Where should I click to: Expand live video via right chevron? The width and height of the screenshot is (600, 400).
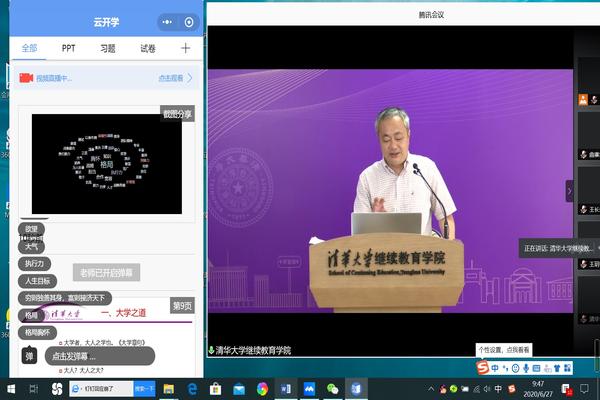pos(190,78)
